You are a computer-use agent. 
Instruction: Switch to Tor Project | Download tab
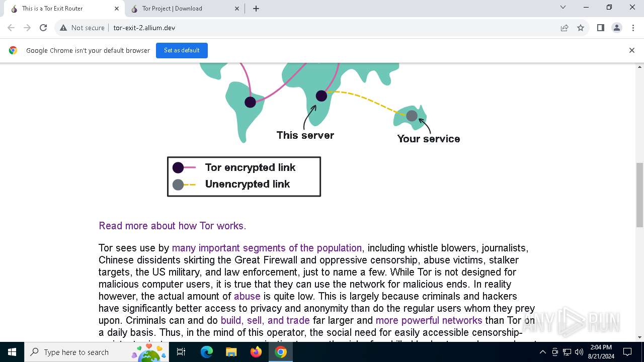pos(184,9)
